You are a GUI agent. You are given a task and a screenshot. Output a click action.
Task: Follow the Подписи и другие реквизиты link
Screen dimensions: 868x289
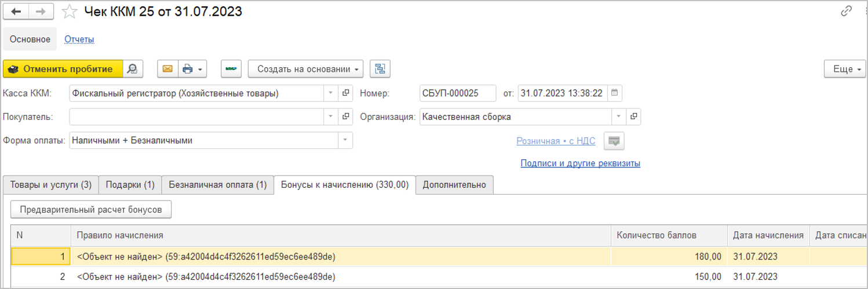pos(580,163)
